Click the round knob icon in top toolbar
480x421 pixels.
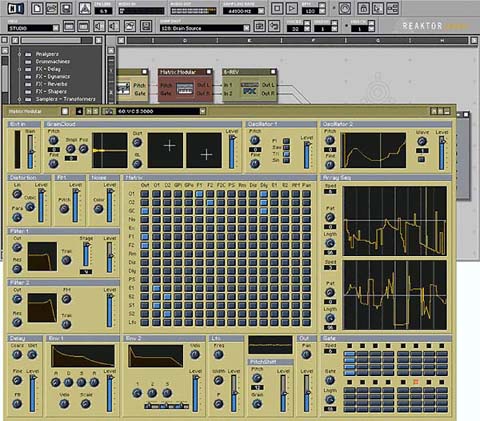pos(345,8)
